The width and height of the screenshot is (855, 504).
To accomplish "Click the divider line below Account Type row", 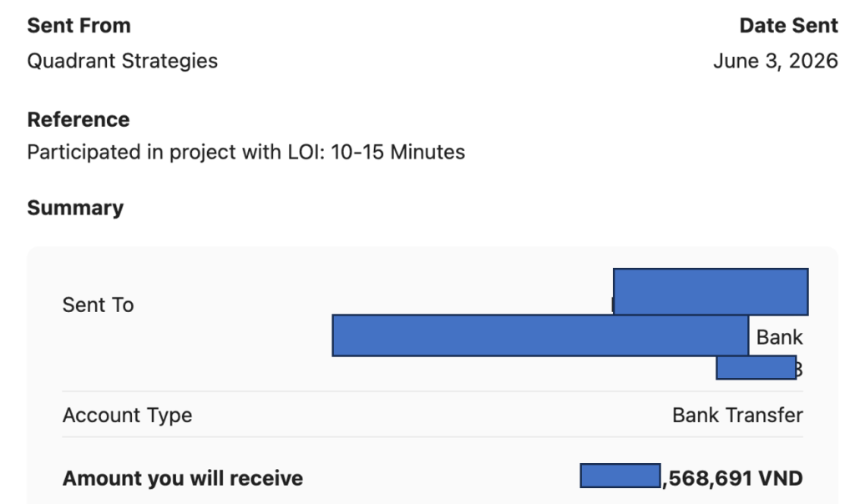I will pos(433,437).
